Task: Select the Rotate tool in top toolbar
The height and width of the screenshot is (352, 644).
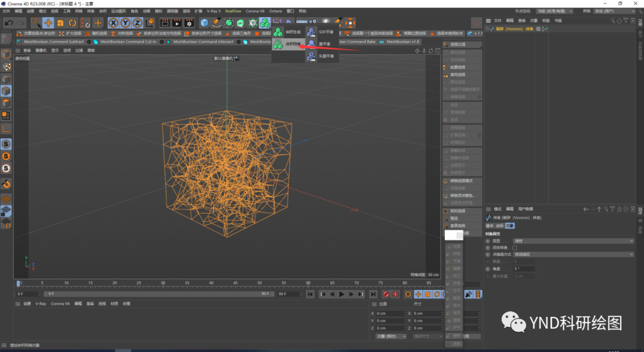Action: (73, 23)
